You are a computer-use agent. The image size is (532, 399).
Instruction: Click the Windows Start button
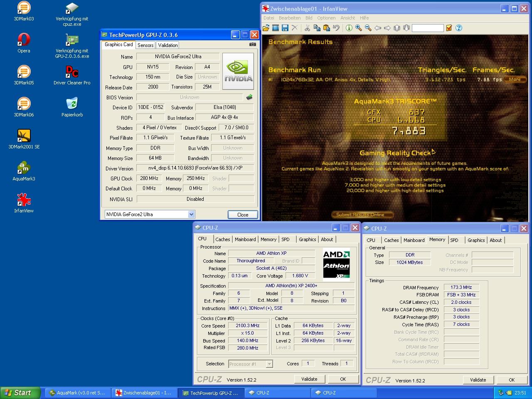20,393
